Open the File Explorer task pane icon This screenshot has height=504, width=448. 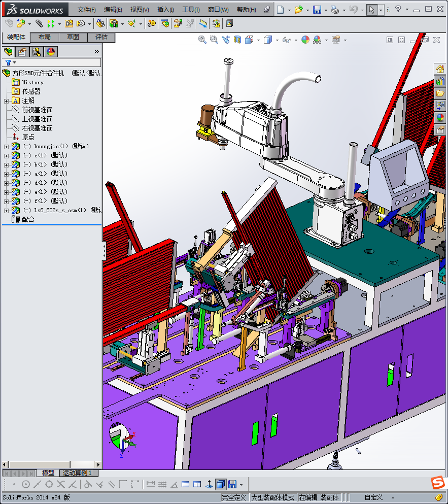point(440,93)
